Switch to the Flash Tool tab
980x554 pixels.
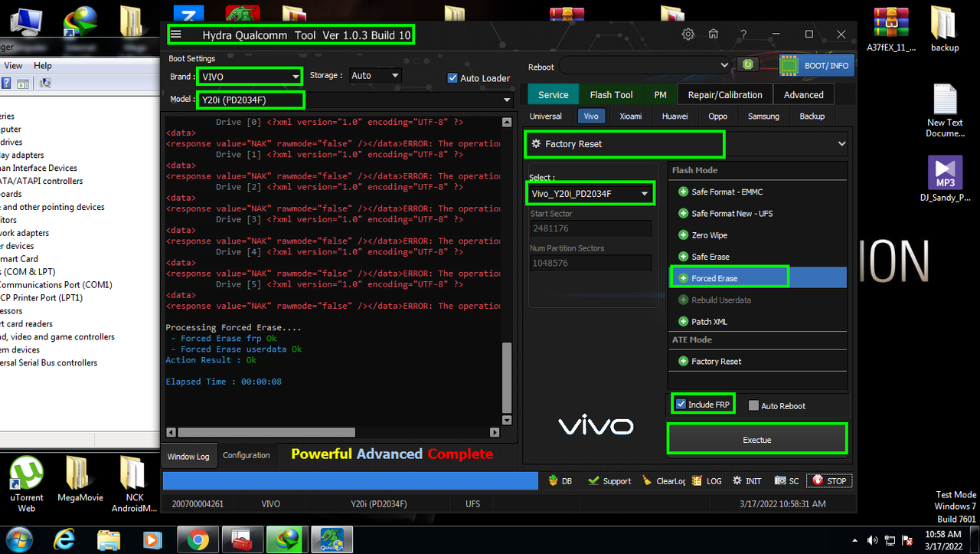click(x=611, y=95)
